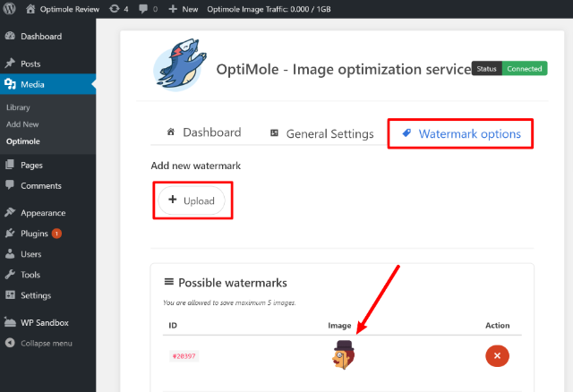Click the Dashboard gauge icon in sidebar
This screenshot has height=392, width=573.
(x=10, y=36)
